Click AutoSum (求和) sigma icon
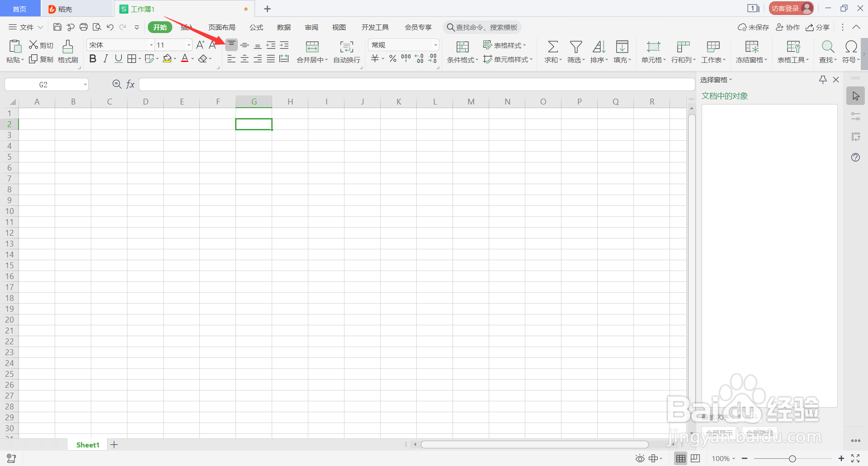Screen dimensions: 868x466 pos(553,47)
